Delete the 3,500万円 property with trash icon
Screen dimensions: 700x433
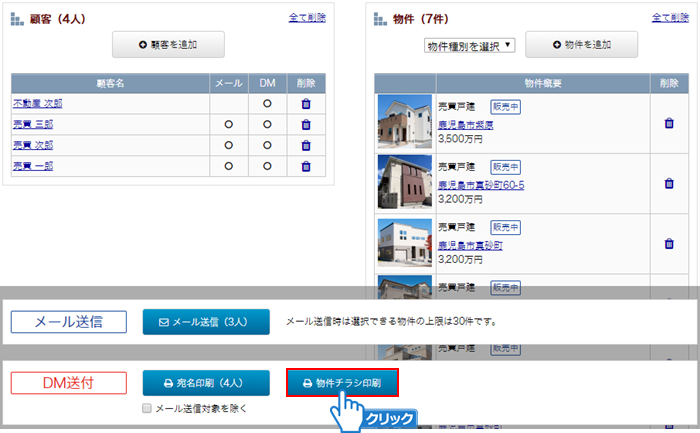point(669,124)
